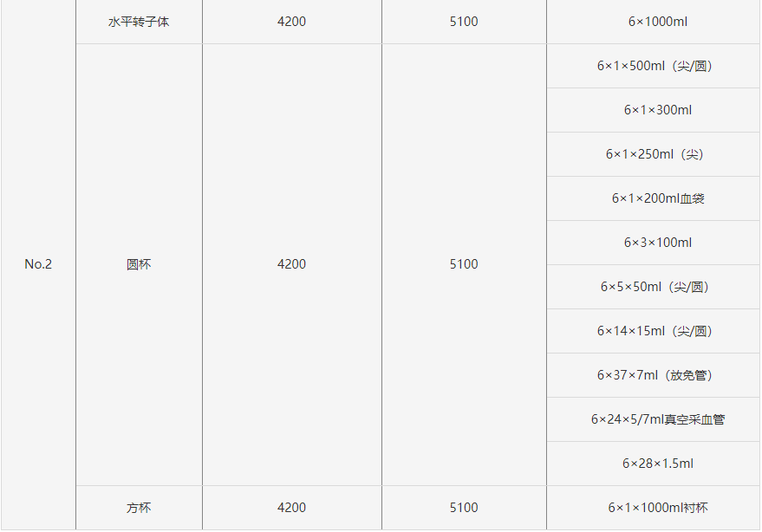Click the No.2 cell
762x532 pixels.
click(38, 264)
